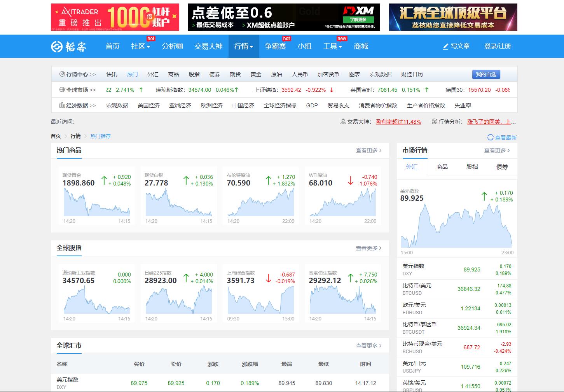Open the 行情 dropdown in navbar
The image size is (564, 392).
pos(243,46)
